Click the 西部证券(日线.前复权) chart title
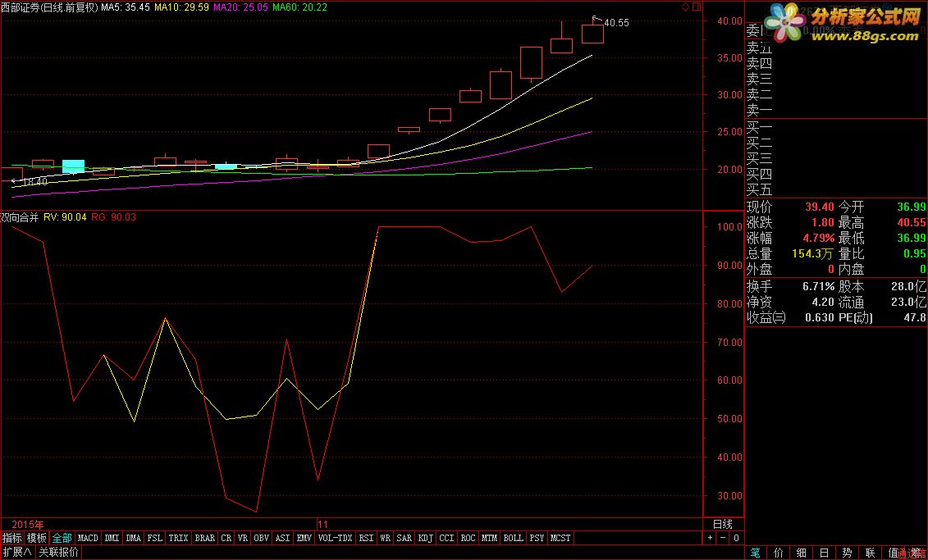The image size is (928, 560). click(x=49, y=7)
